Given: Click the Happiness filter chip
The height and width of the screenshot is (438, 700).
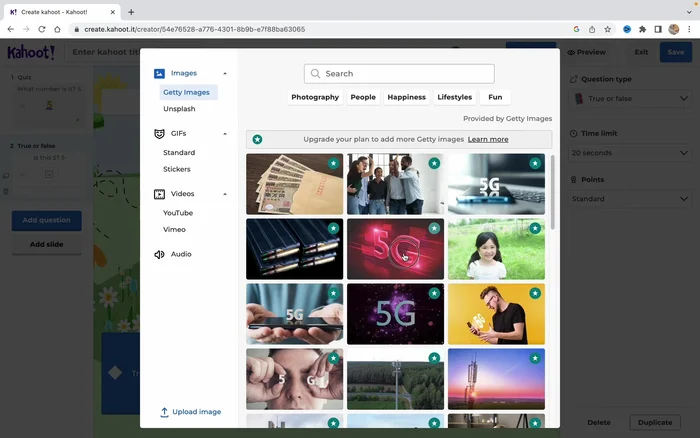Looking at the screenshot, I should click(406, 97).
